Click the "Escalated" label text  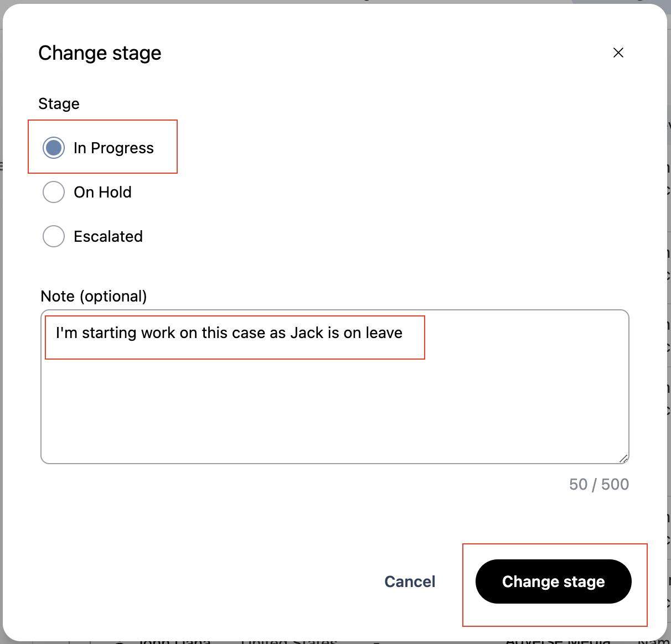(x=108, y=237)
